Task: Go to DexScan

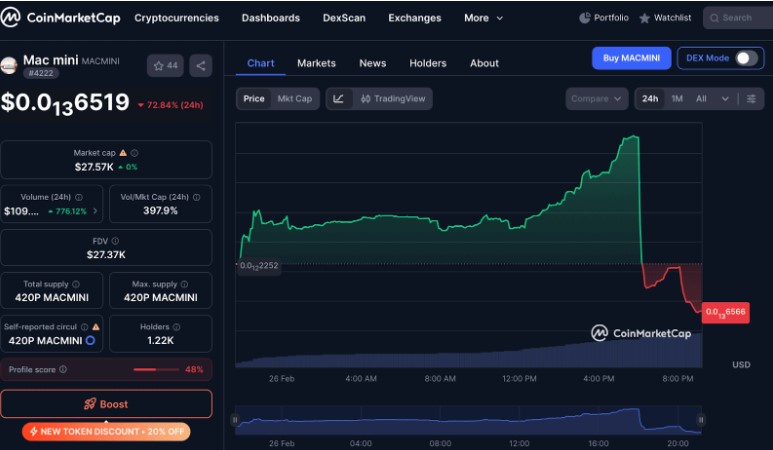Action: click(344, 18)
